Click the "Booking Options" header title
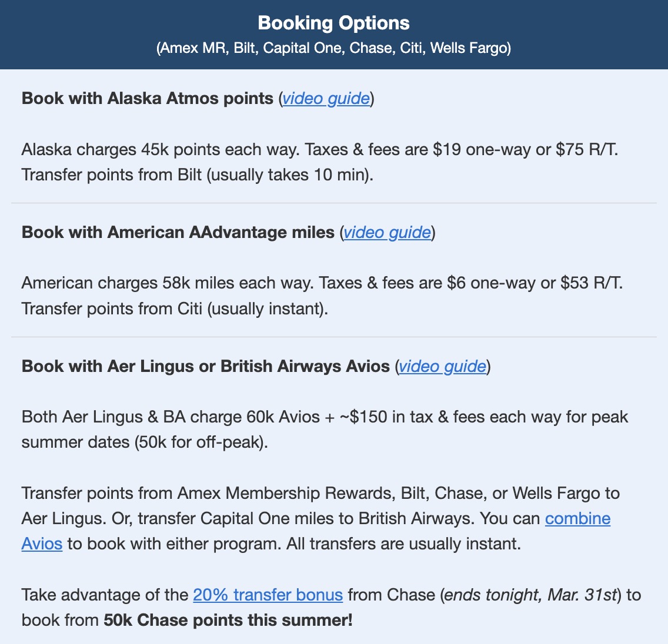 coord(333,23)
